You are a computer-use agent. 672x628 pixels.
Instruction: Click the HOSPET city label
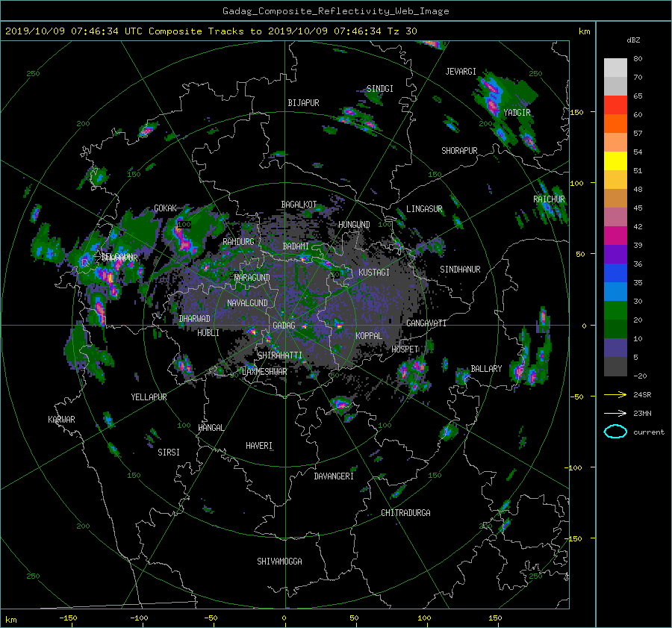(x=405, y=349)
